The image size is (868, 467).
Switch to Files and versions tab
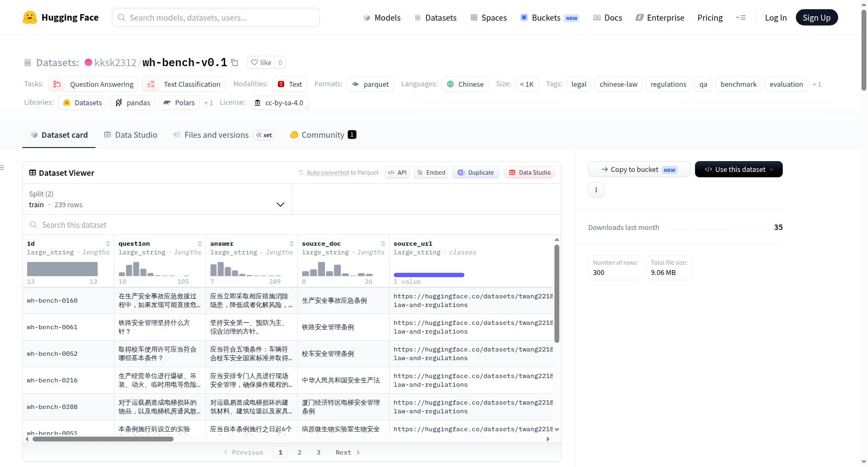click(x=223, y=135)
